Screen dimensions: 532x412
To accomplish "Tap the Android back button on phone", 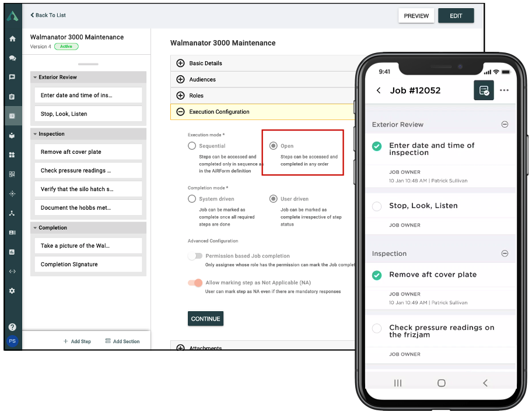I will click(x=485, y=383).
